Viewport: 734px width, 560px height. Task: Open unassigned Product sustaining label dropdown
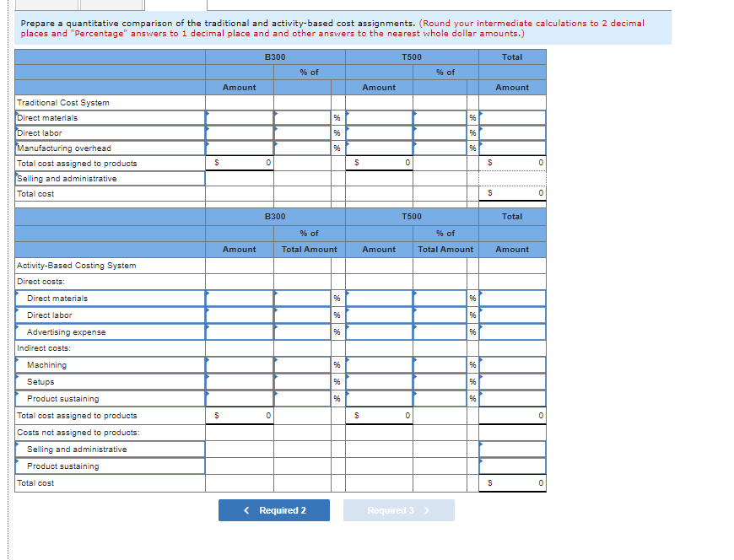(110, 466)
